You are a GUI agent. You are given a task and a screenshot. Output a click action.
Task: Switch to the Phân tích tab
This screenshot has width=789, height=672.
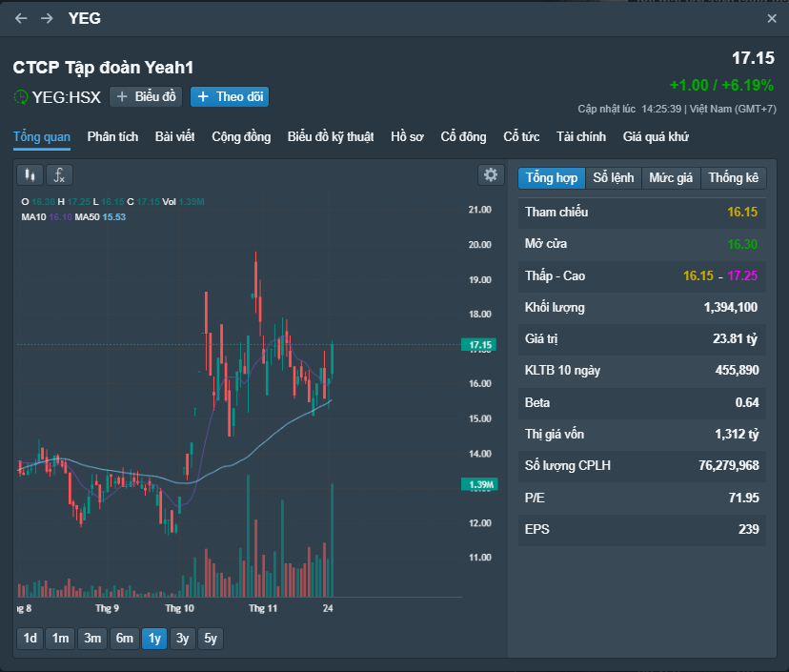click(x=112, y=137)
